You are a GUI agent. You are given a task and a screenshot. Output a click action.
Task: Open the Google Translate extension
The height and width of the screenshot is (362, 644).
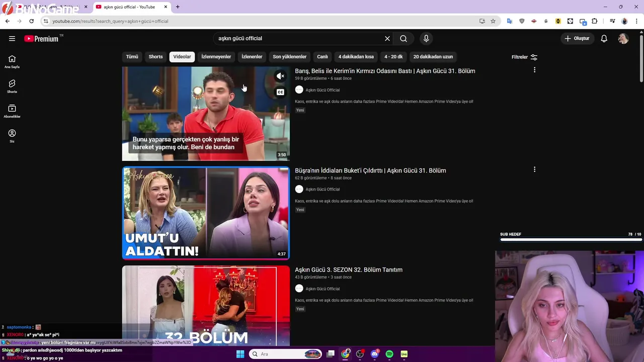coord(510,21)
